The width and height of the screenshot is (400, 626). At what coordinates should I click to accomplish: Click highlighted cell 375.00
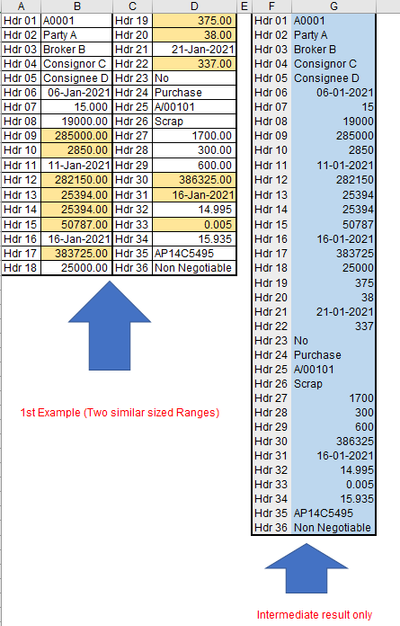tap(194, 21)
